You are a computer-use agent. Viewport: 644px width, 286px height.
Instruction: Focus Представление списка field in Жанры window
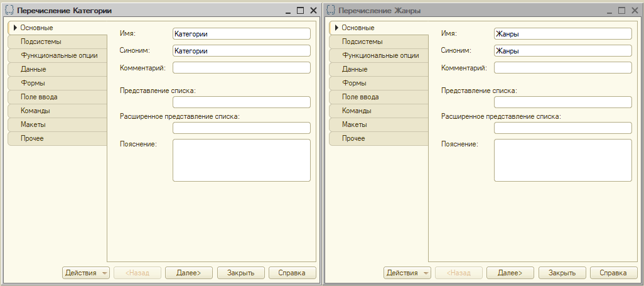(x=562, y=102)
